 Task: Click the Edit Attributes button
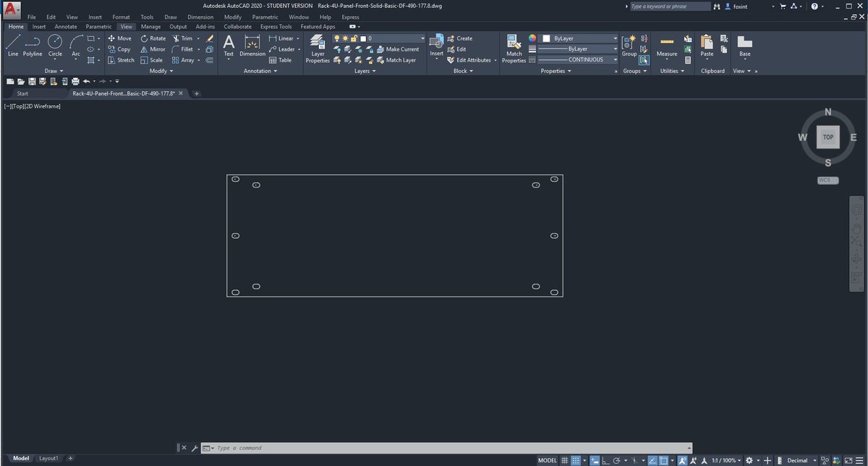[x=469, y=60]
